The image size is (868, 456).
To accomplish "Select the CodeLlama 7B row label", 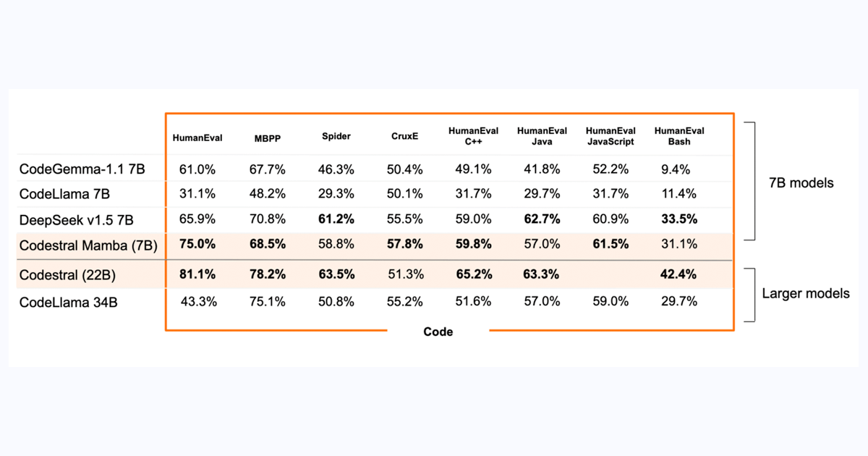I will pos(65,193).
